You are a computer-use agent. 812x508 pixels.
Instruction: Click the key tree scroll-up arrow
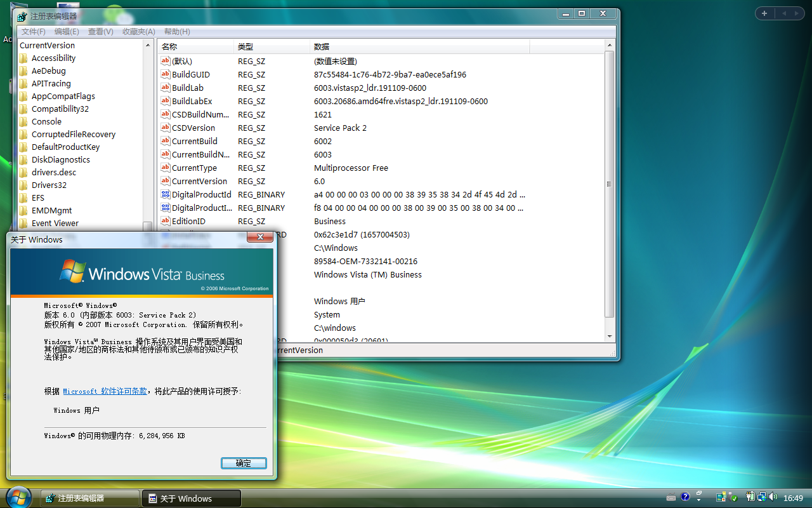pos(148,46)
